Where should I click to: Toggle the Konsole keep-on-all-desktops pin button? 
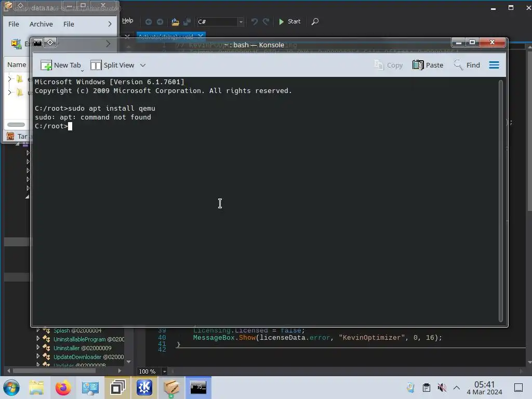tap(50, 43)
